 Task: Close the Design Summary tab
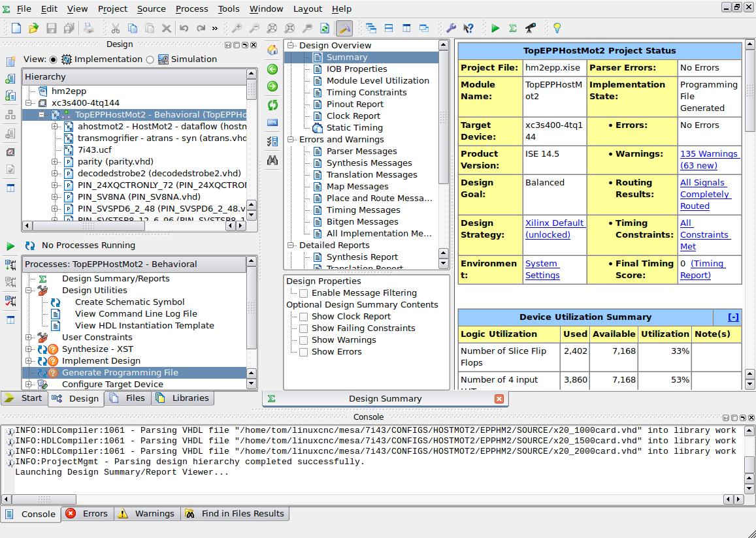pos(499,399)
